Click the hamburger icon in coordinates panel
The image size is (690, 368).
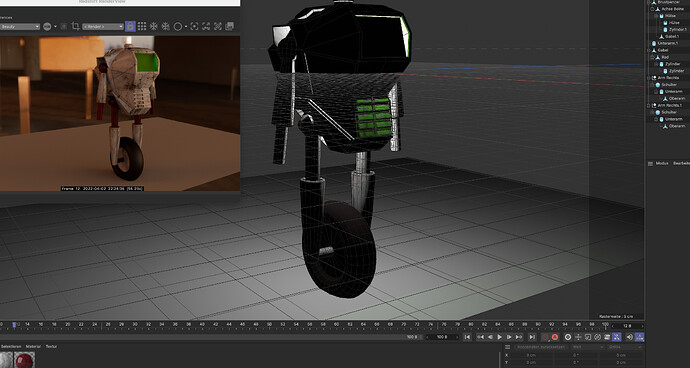coord(507,347)
